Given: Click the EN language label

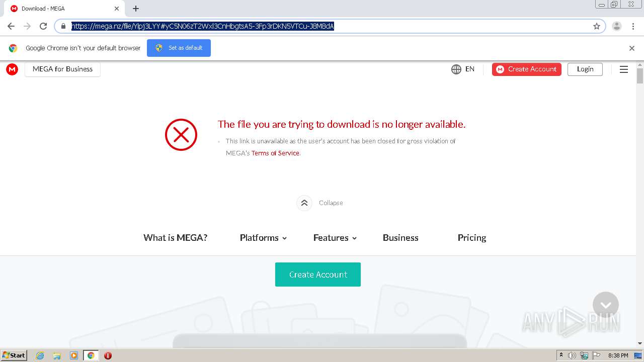Looking at the screenshot, I should tap(470, 69).
